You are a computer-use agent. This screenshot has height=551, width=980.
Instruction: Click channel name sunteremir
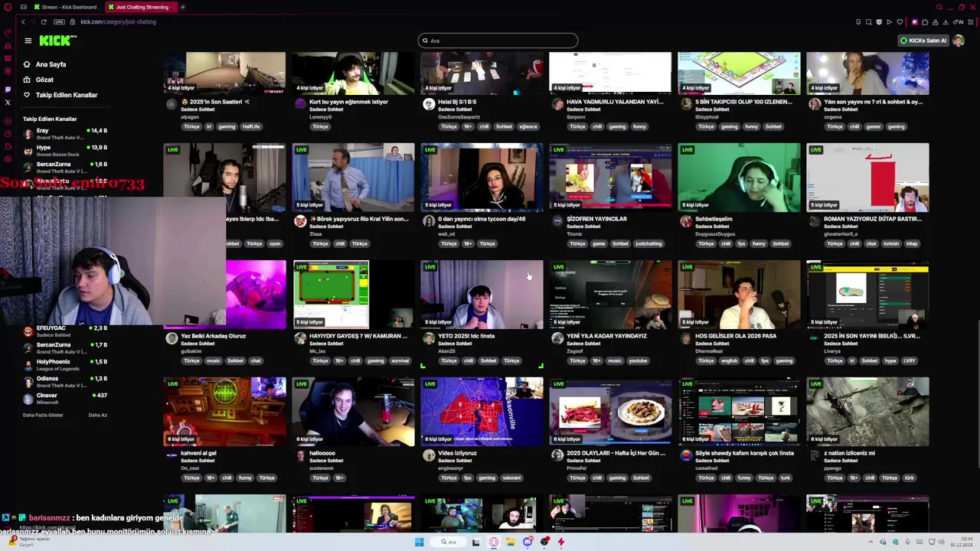coord(322,468)
